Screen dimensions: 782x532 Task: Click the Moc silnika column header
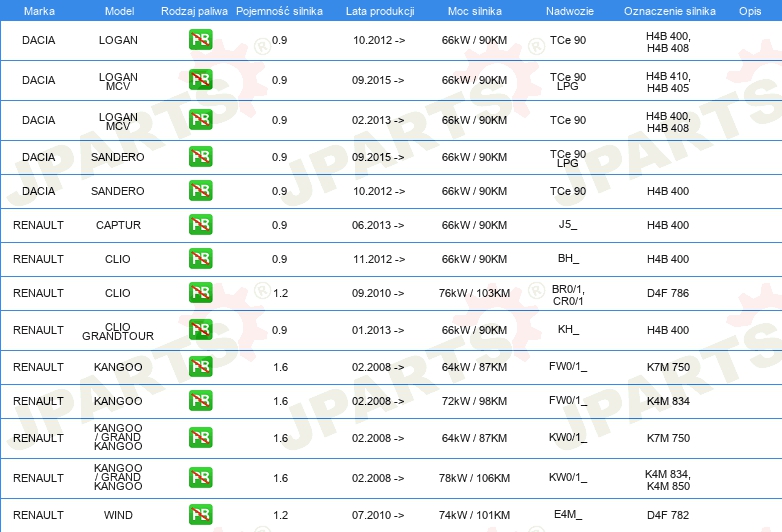(x=475, y=11)
